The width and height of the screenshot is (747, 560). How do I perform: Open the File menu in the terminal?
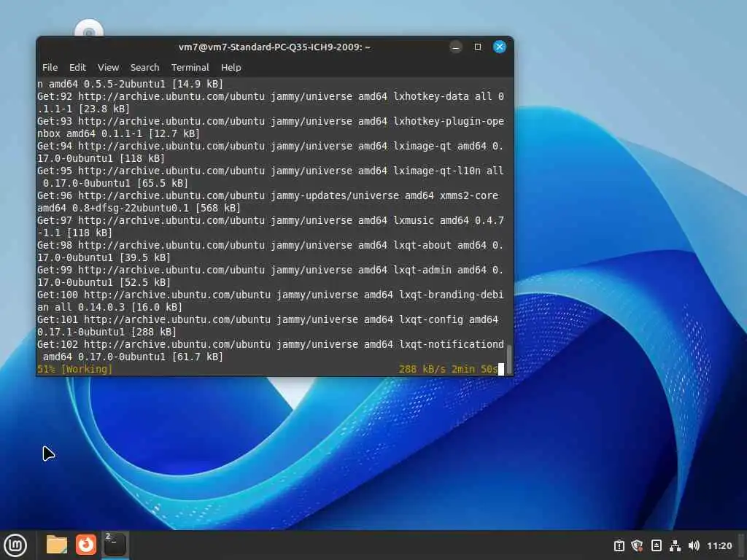[x=50, y=68]
